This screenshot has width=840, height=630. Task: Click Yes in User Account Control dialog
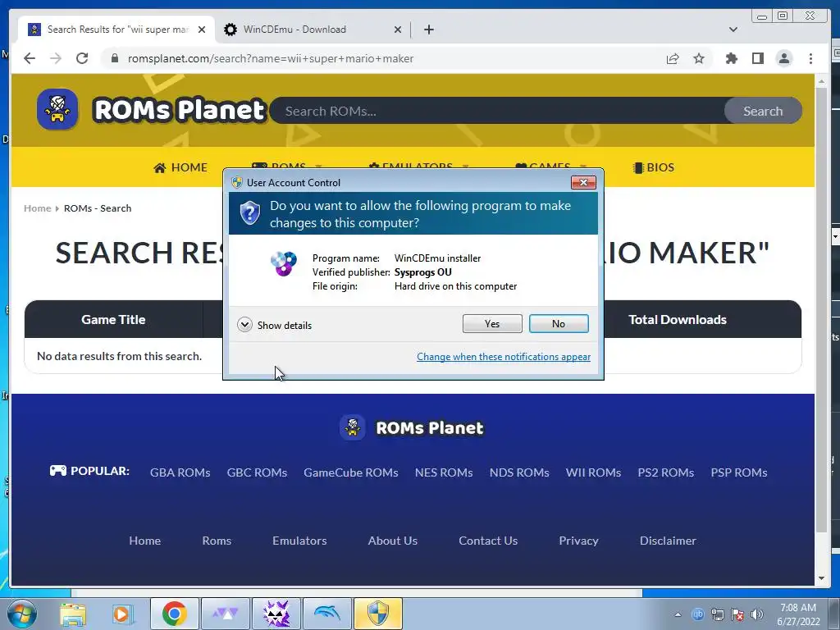492,323
